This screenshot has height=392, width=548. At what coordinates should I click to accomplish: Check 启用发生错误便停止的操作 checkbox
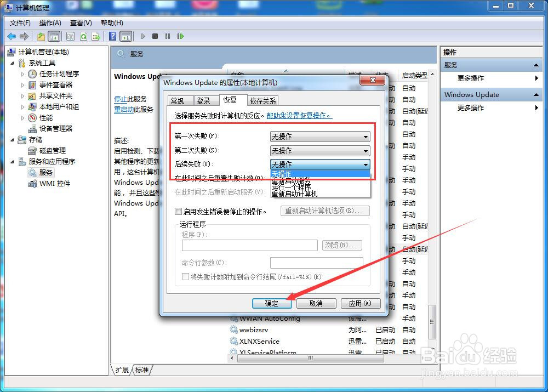(x=178, y=211)
